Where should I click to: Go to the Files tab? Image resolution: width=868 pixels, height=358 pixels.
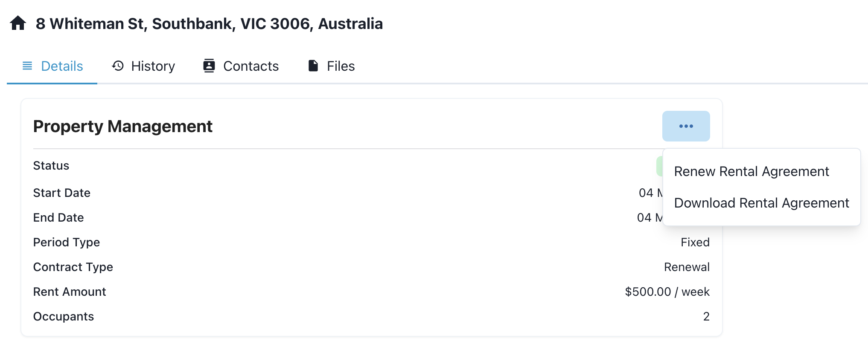(341, 66)
